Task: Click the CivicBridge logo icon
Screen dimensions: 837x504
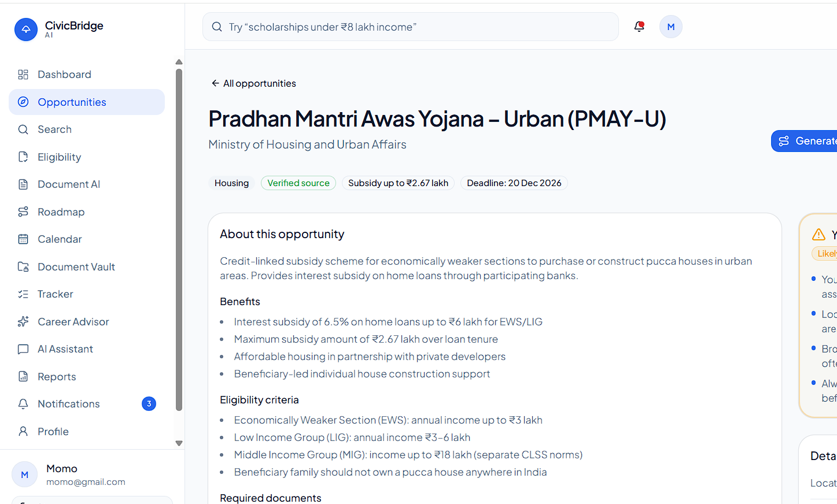Action: tap(26, 29)
